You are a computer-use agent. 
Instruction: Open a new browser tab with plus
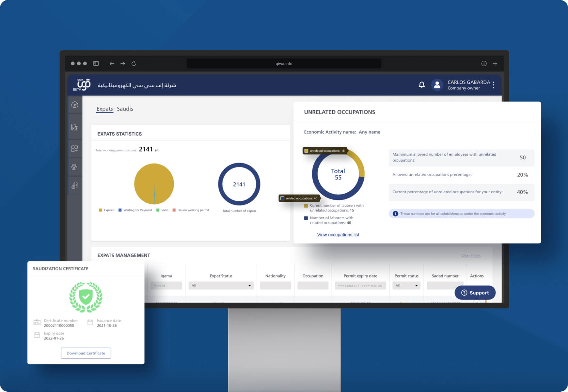tap(495, 64)
